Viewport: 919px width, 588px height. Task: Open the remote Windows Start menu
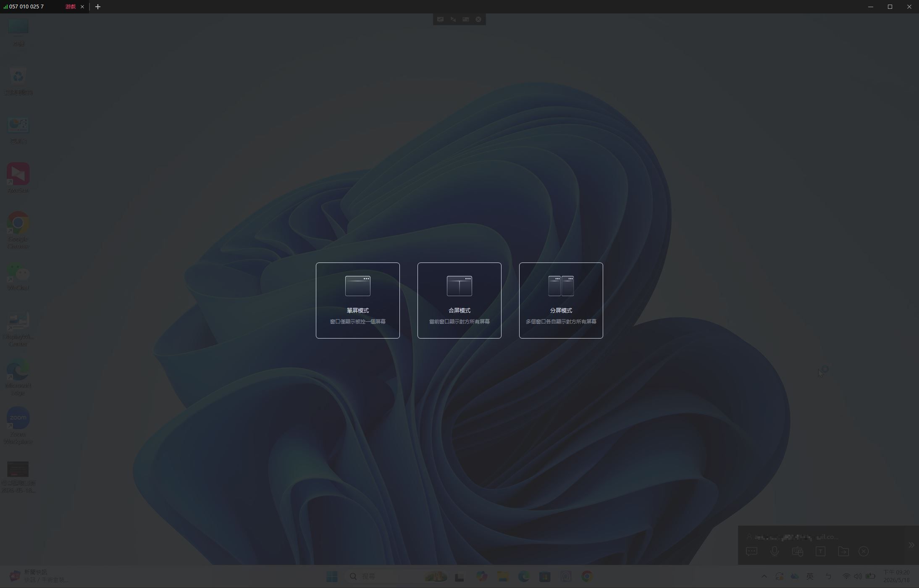(332, 577)
